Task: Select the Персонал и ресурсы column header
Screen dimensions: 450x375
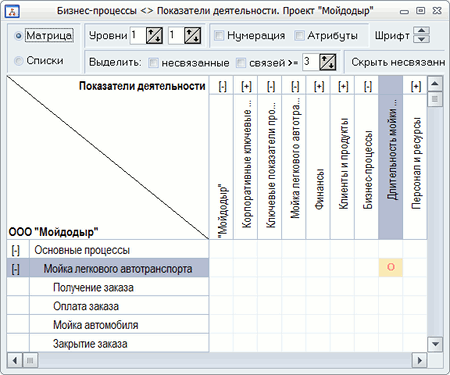Action: (x=416, y=163)
